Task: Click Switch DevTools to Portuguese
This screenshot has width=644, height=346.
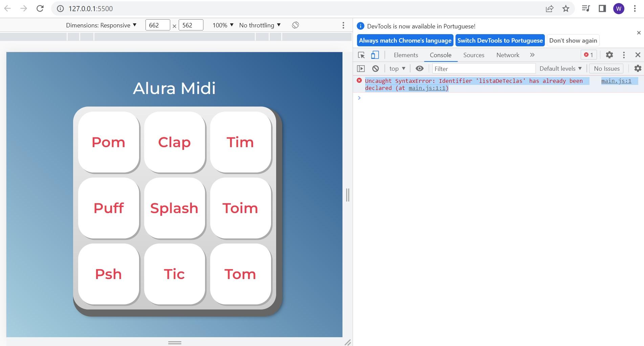Action: [x=500, y=41]
